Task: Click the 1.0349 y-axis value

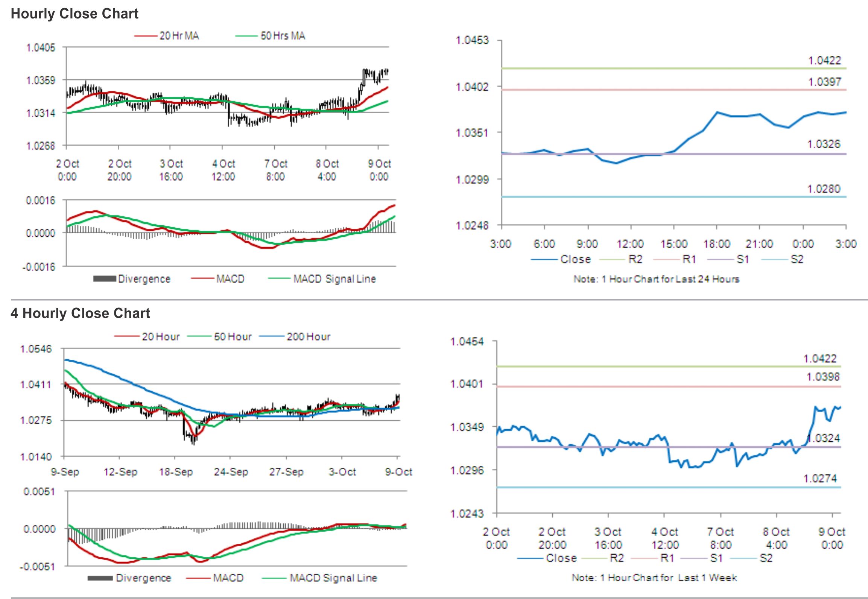Action: tap(467, 427)
